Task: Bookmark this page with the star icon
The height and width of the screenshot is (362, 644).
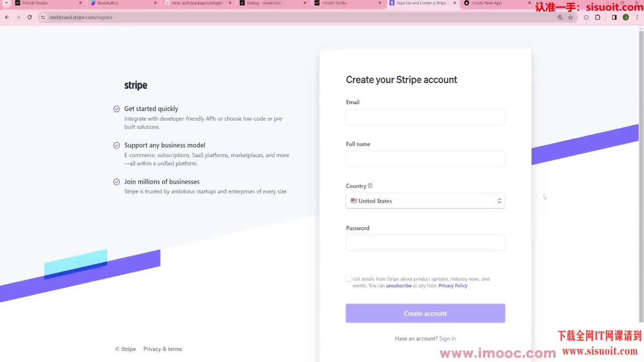Action: (570, 17)
